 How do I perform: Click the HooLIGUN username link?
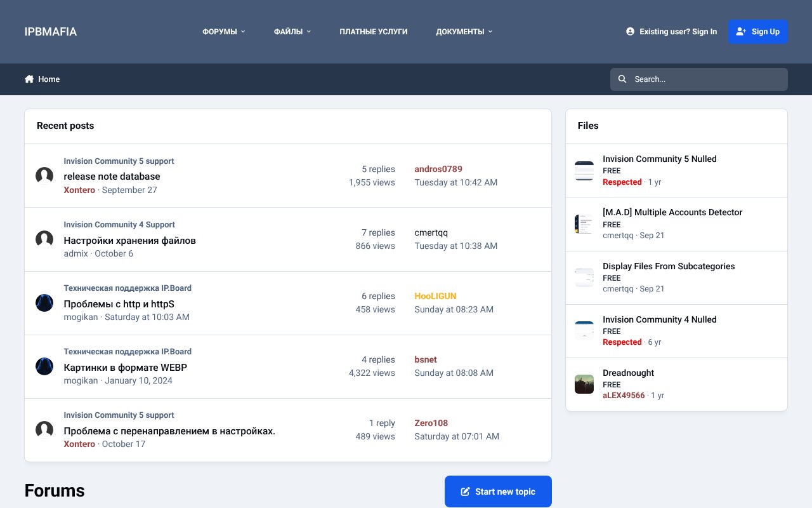tap(435, 296)
